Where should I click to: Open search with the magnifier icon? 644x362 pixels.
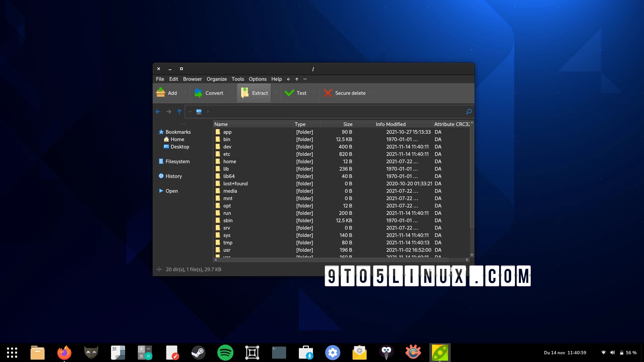click(469, 112)
